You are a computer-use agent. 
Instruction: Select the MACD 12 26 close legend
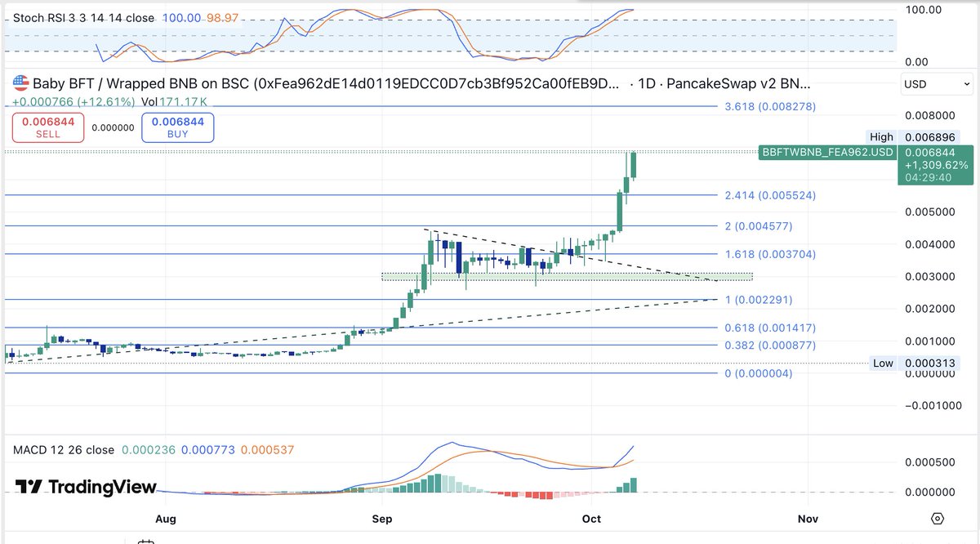click(x=63, y=450)
